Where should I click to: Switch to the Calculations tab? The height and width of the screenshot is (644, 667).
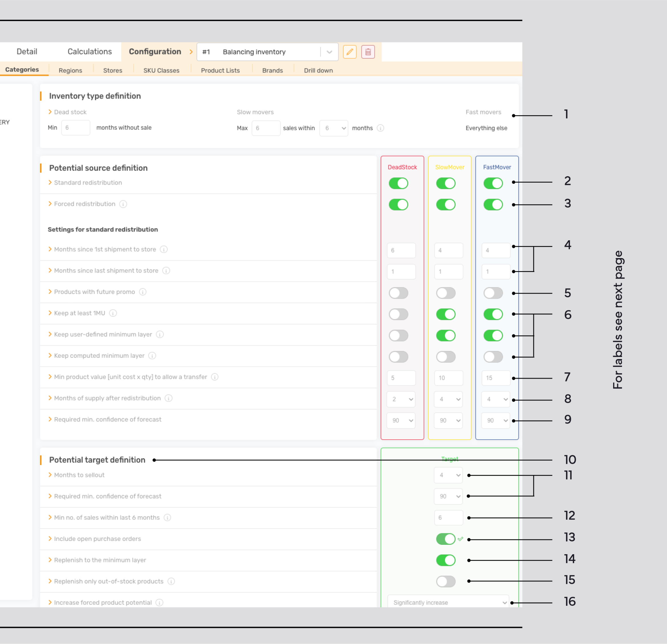click(x=90, y=52)
